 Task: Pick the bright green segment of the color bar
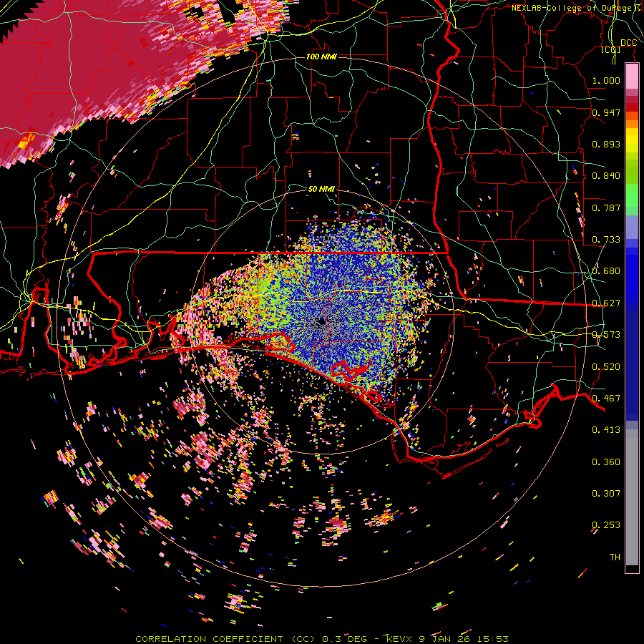pos(632,195)
